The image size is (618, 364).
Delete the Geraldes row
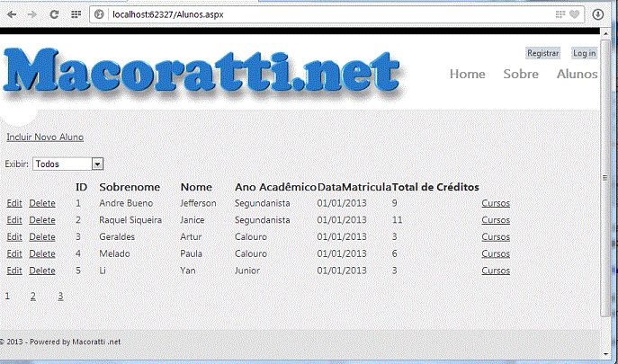[42, 237]
